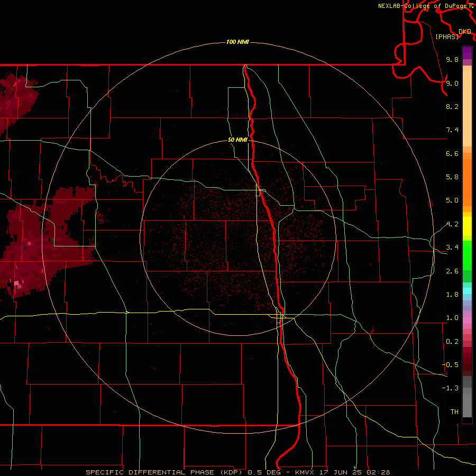Screen dimensions: 476x476
Task: Click the 9.0 scale value
Action: pyautogui.click(x=452, y=83)
